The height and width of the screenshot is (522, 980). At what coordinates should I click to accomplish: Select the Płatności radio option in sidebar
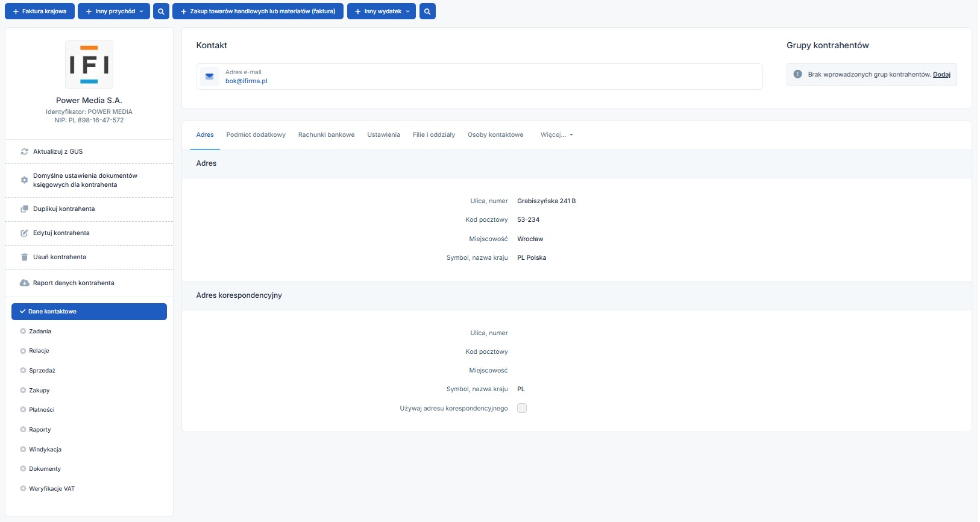click(24, 410)
